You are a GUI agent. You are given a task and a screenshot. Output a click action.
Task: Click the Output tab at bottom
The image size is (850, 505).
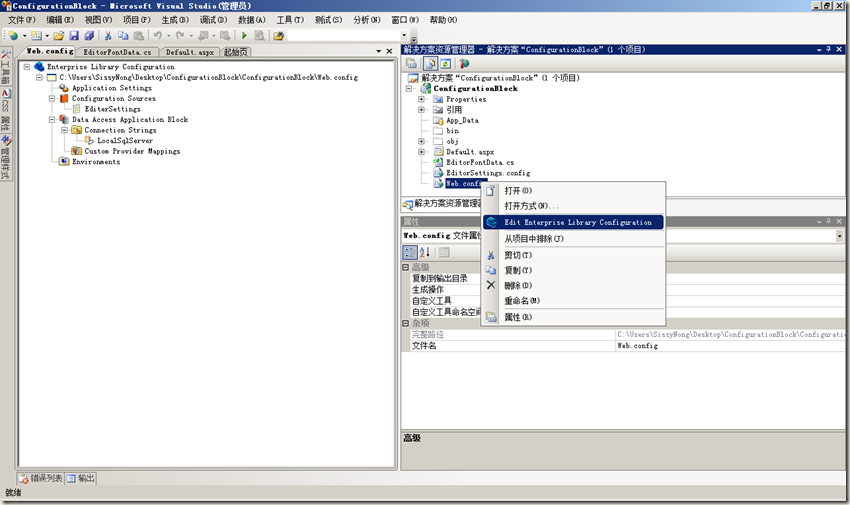[x=81, y=478]
